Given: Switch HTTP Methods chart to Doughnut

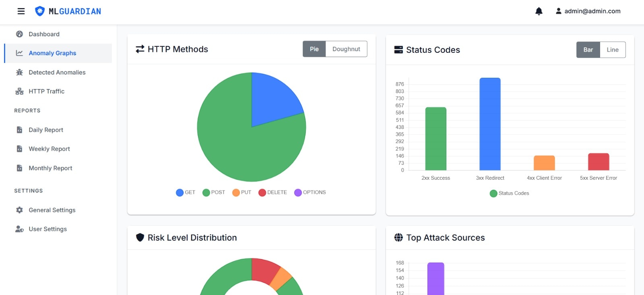Looking at the screenshot, I should click(346, 49).
